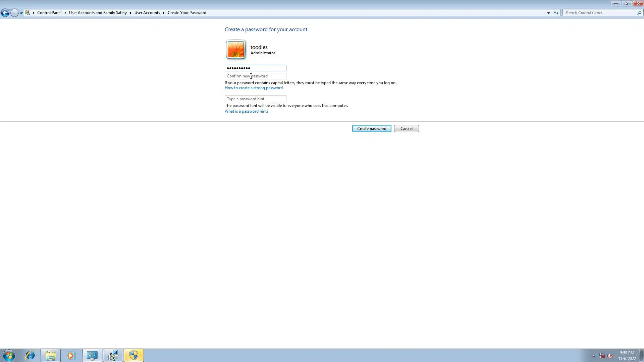Click the Confirm new password field
644x362 pixels.
click(x=256, y=76)
